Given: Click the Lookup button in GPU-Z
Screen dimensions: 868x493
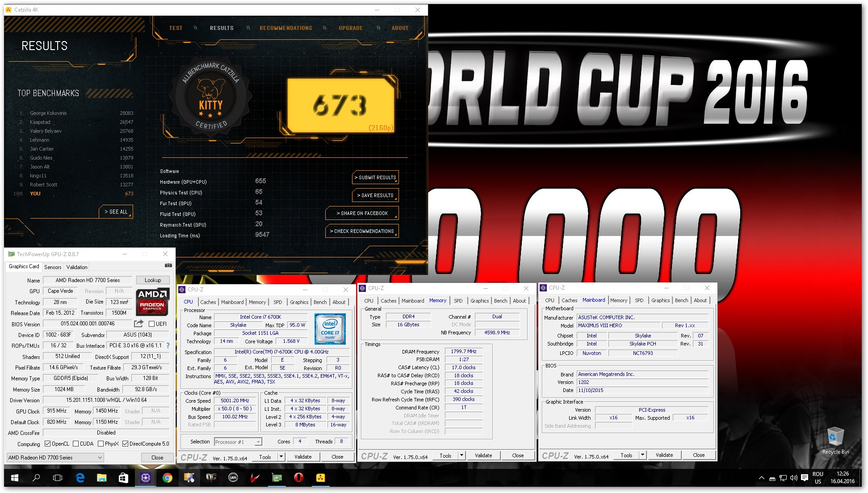Looking at the screenshot, I should click(x=153, y=280).
